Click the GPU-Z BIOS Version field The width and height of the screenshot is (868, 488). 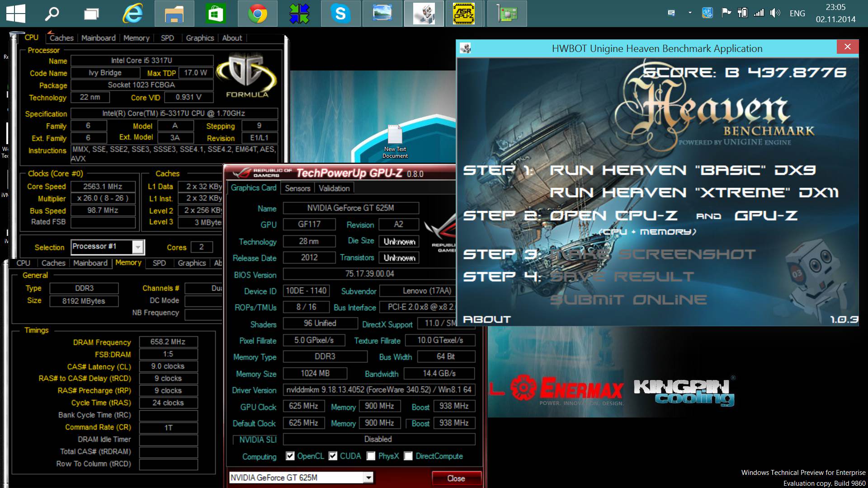coord(369,274)
